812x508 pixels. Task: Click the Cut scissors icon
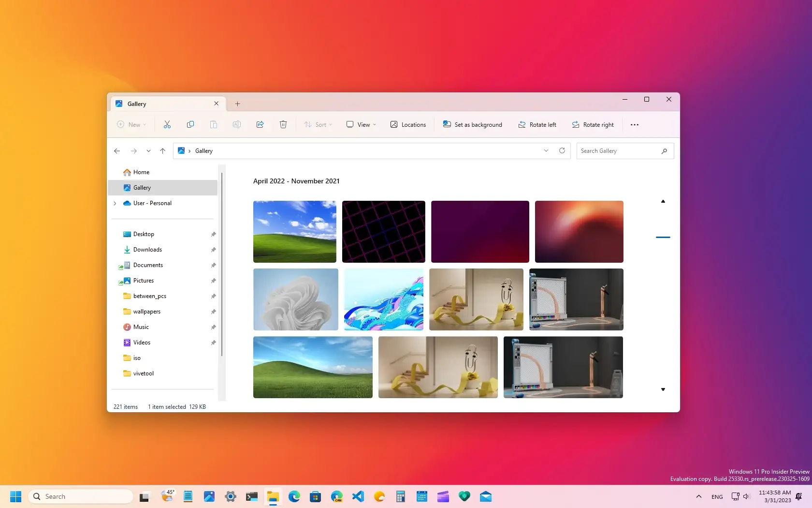pos(167,125)
